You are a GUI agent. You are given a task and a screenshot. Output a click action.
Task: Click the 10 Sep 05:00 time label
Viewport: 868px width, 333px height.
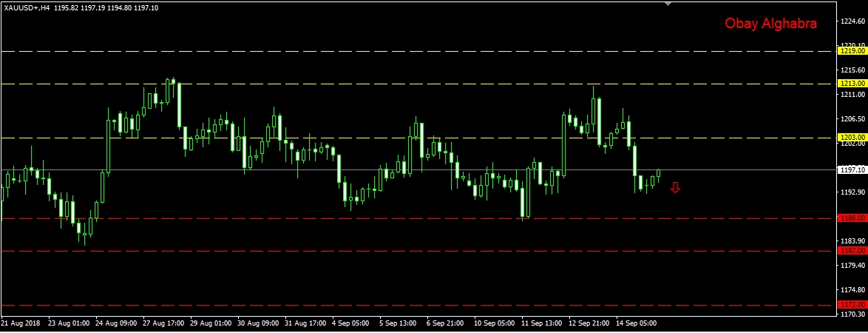[495, 323]
